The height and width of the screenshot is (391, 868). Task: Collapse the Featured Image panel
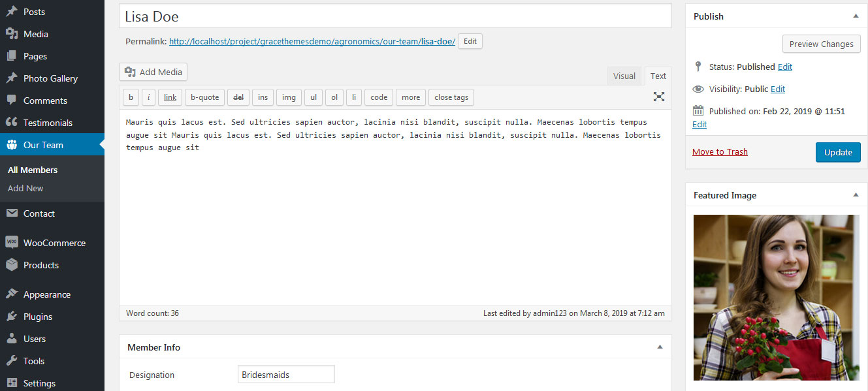(x=856, y=195)
